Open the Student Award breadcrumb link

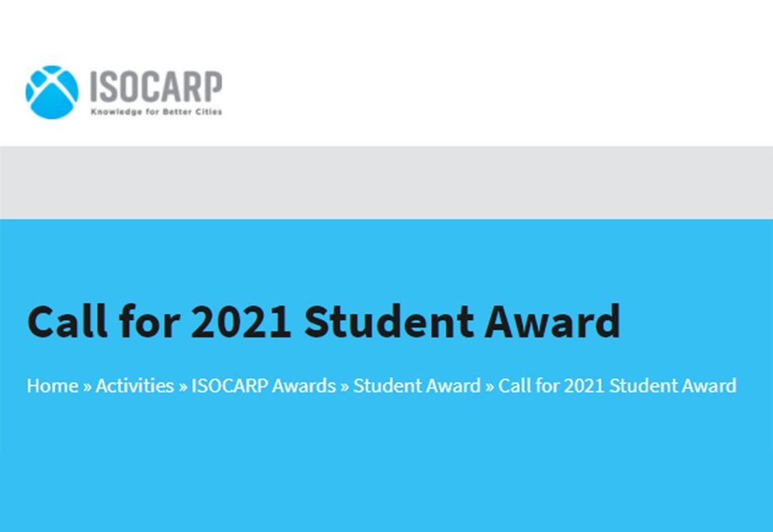[x=417, y=386]
